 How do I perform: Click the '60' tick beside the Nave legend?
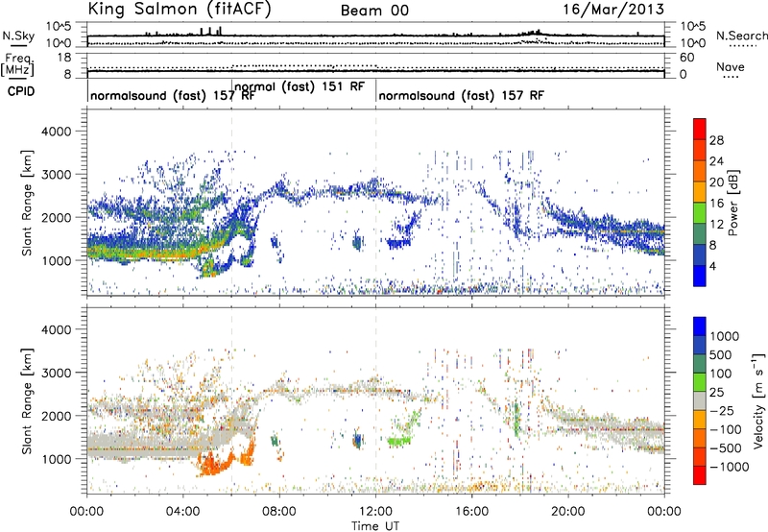point(686,58)
